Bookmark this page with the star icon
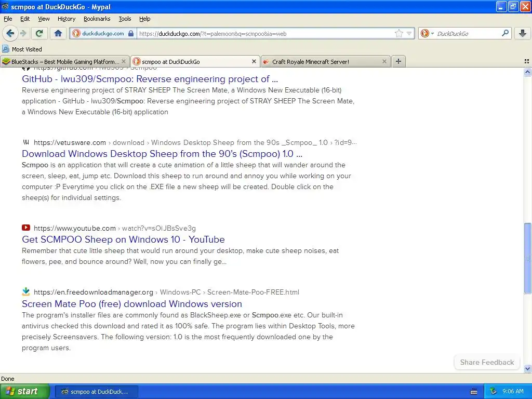Screen dimensions: 532x399 [398, 34]
